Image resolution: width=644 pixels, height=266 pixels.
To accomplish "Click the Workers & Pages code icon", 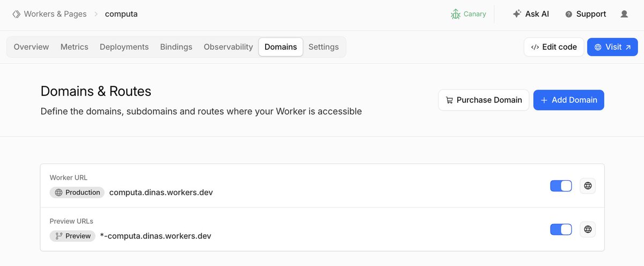I will pyautogui.click(x=16, y=14).
